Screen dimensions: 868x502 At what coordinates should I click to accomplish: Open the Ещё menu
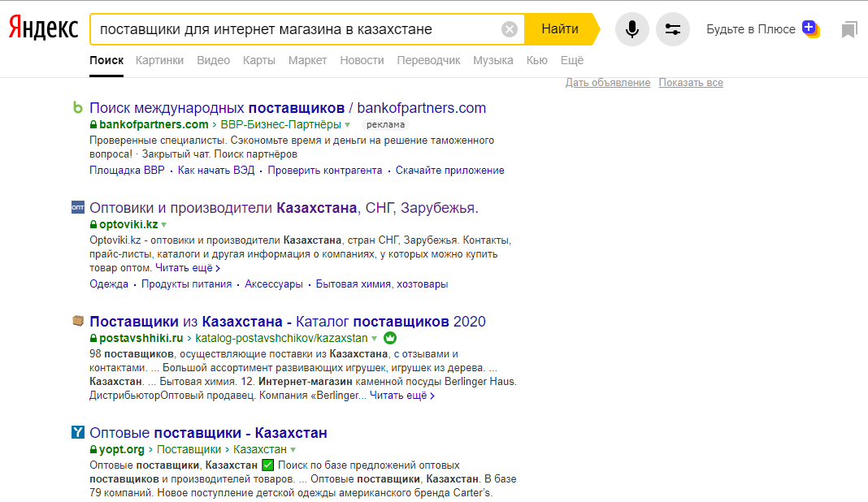[x=572, y=60]
